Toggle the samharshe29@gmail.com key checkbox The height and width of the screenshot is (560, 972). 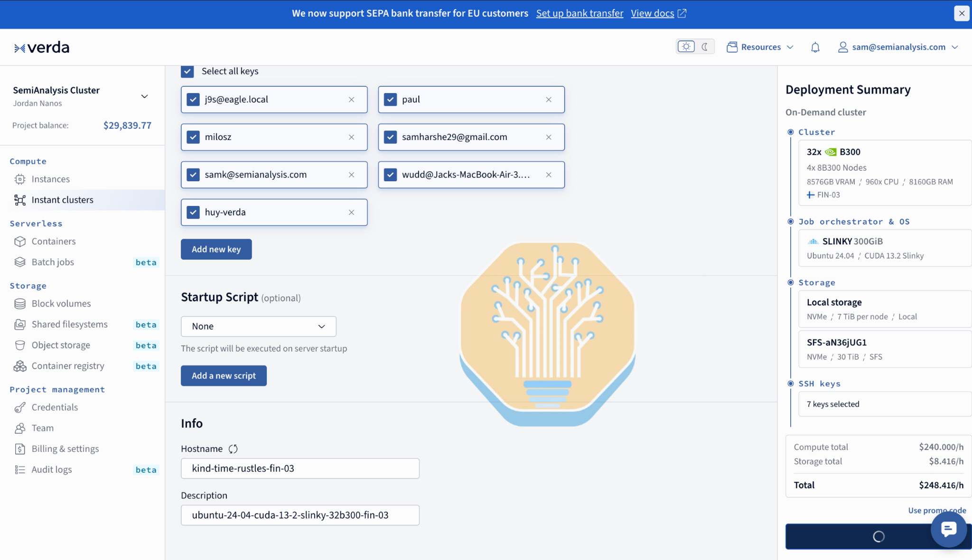click(x=390, y=137)
